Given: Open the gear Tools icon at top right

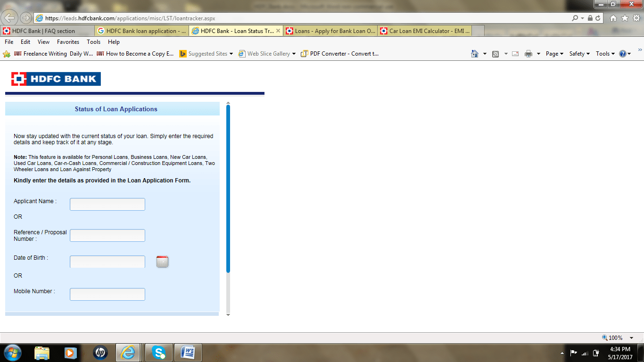Looking at the screenshot, I should (636, 18).
